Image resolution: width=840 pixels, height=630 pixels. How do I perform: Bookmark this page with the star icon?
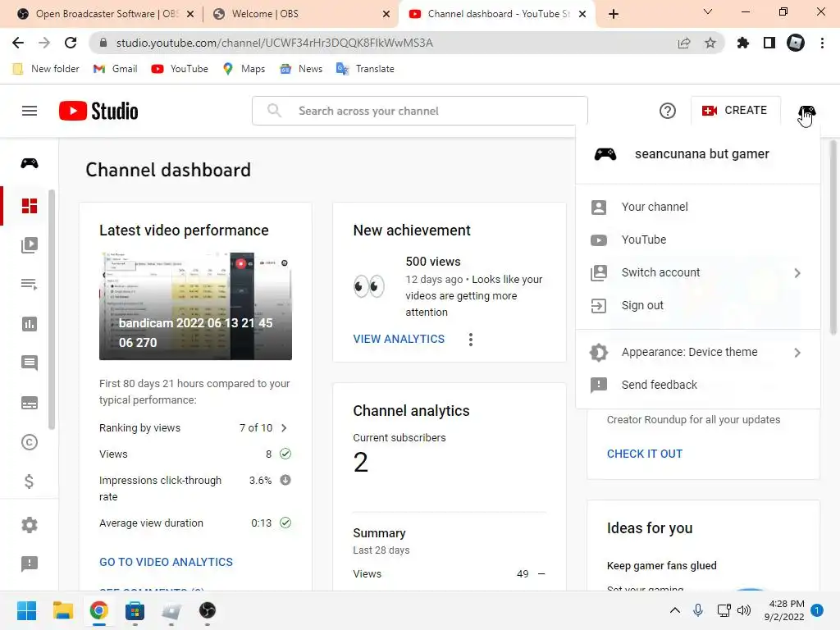tap(710, 43)
